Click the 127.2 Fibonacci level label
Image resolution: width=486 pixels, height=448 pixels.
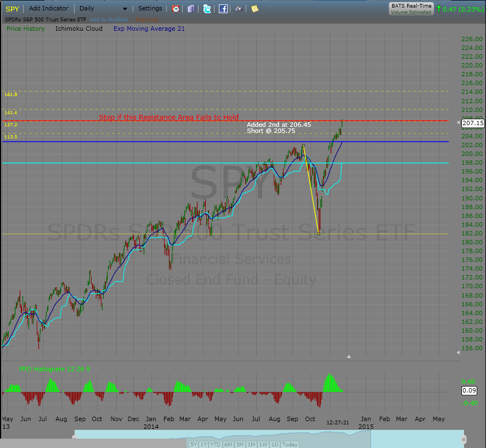coord(11,125)
